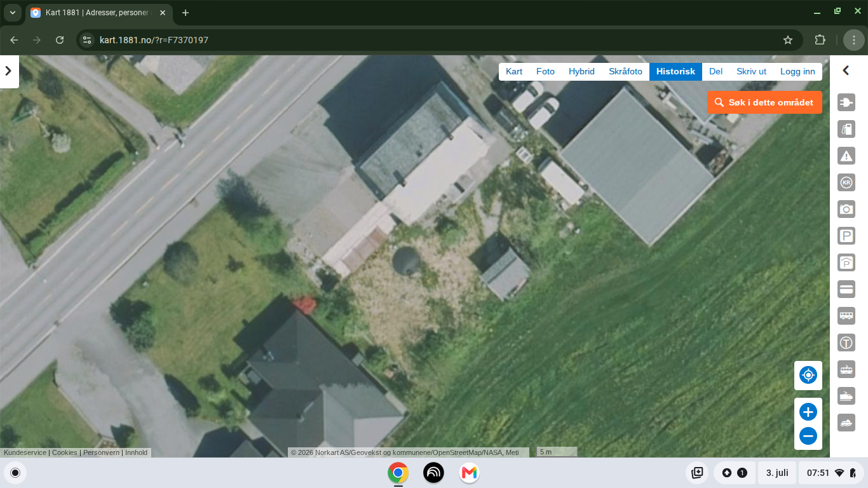Toggle the traffic warning triangle layer

846,156
